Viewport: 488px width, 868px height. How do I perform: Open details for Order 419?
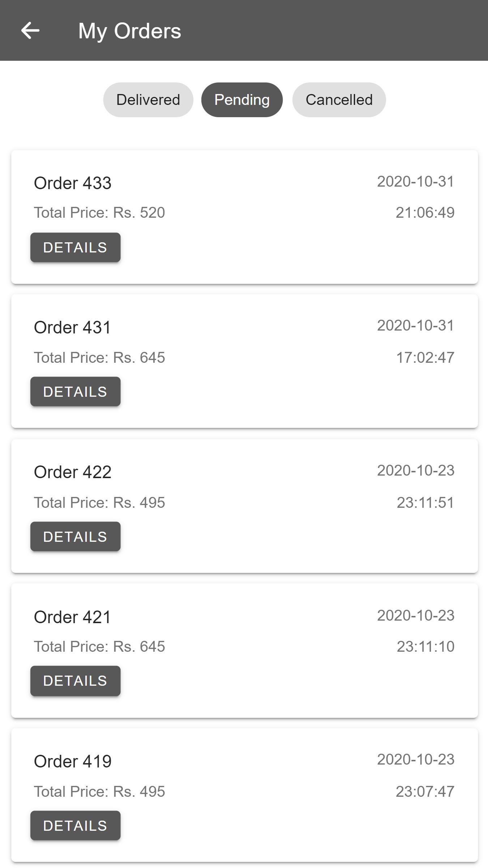point(75,826)
